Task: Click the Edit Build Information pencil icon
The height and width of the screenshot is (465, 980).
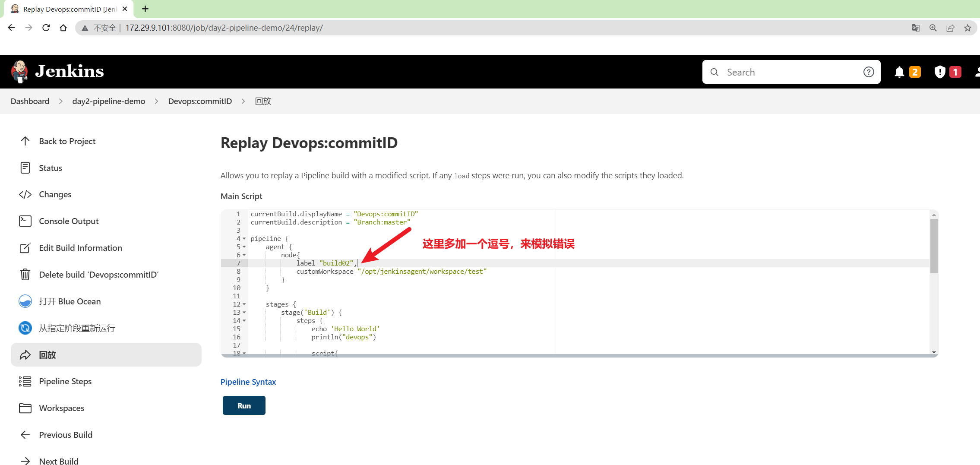Action: click(25, 248)
